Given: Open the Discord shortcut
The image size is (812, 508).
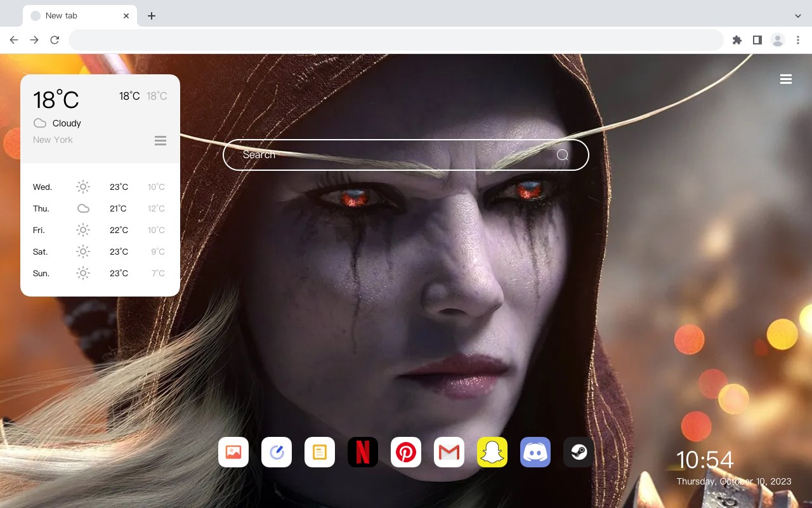Looking at the screenshot, I should click(x=535, y=452).
